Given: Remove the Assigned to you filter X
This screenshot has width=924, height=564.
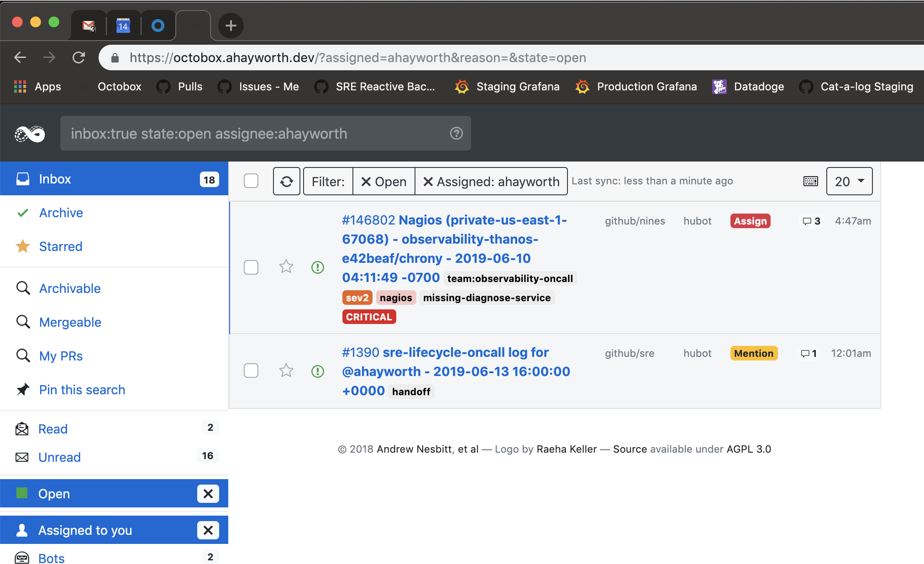Looking at the screenshot, I should pyautogui.click(x=208, y=530).
